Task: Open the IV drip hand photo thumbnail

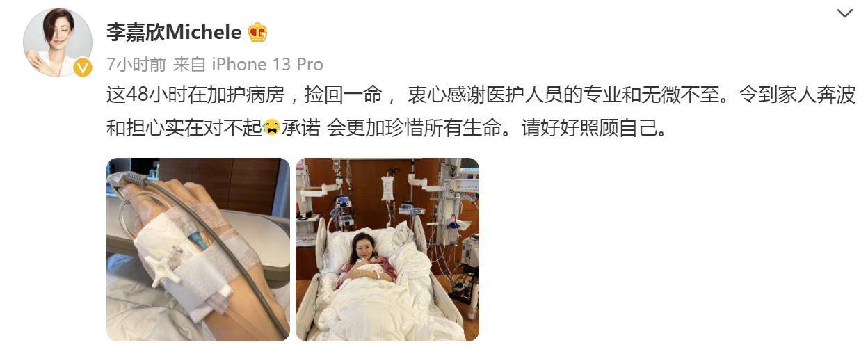Action: pos(198,250)
